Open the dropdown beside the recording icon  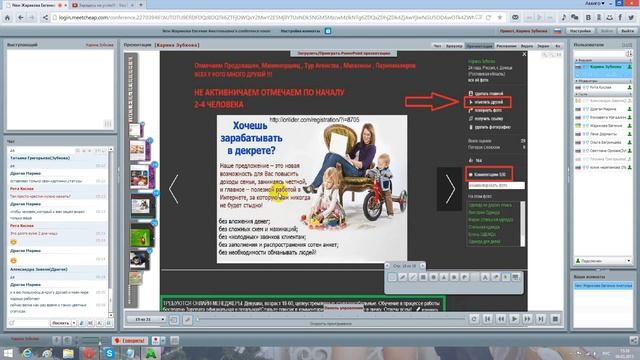click(x=163, y=340)
